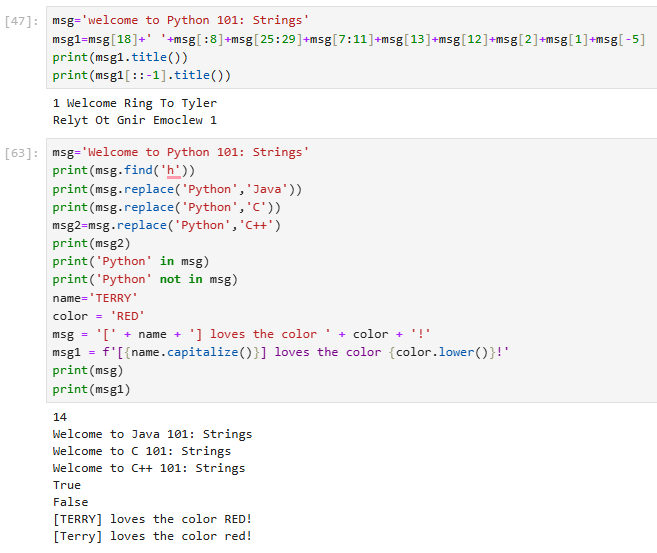Click the print('Python' in msg) line

pos(131,261)
